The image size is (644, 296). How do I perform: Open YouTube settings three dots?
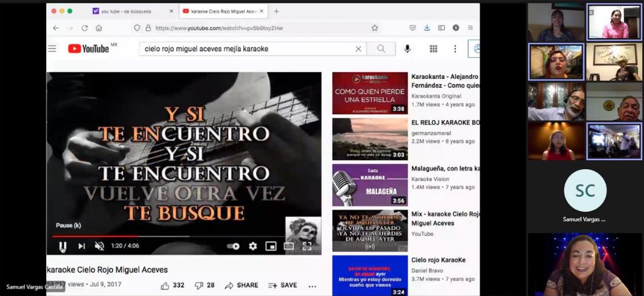click(x=455, y=49)
